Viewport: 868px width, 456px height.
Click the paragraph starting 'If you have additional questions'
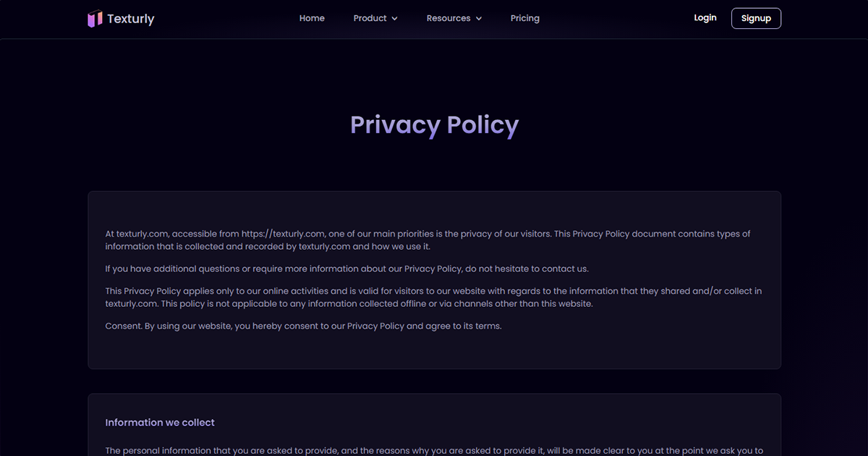point(347,269)
